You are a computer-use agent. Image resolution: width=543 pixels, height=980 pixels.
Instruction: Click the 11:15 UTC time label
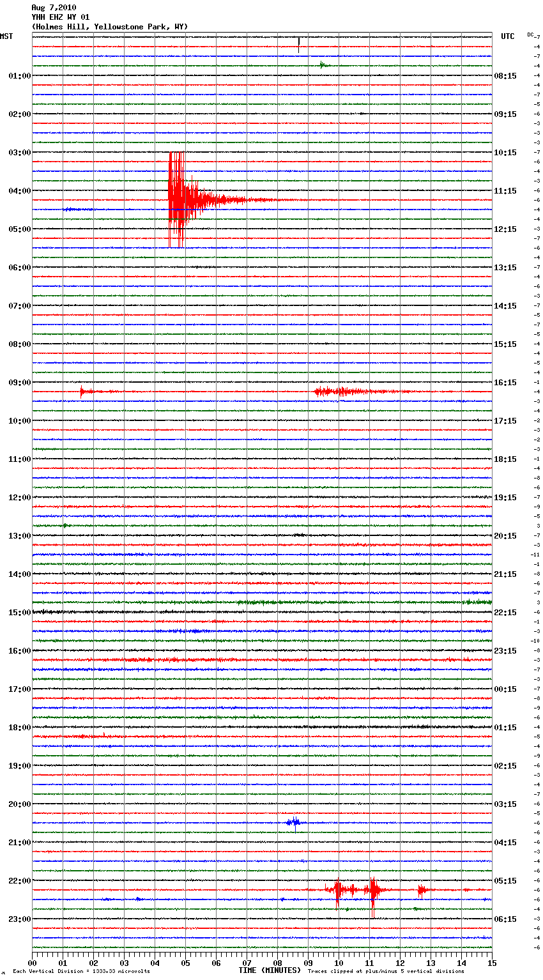(x=505, y=191)
